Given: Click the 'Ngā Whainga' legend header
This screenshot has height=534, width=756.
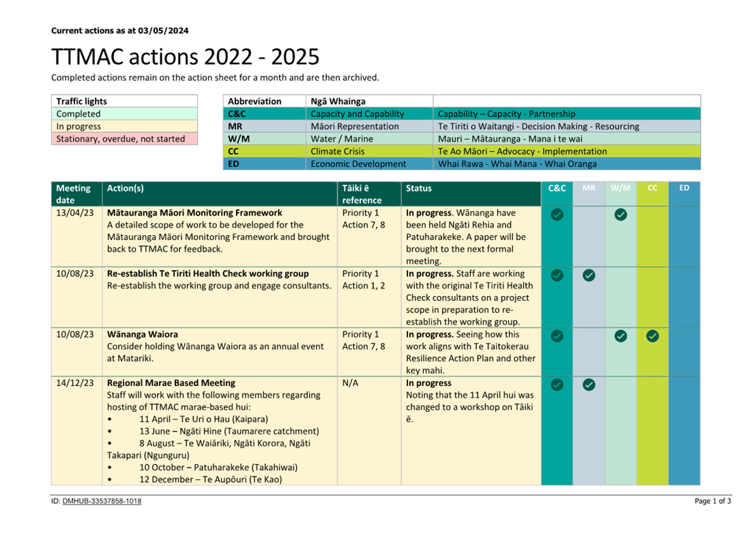Looking at the screenshot, I should tap(369, 101).
